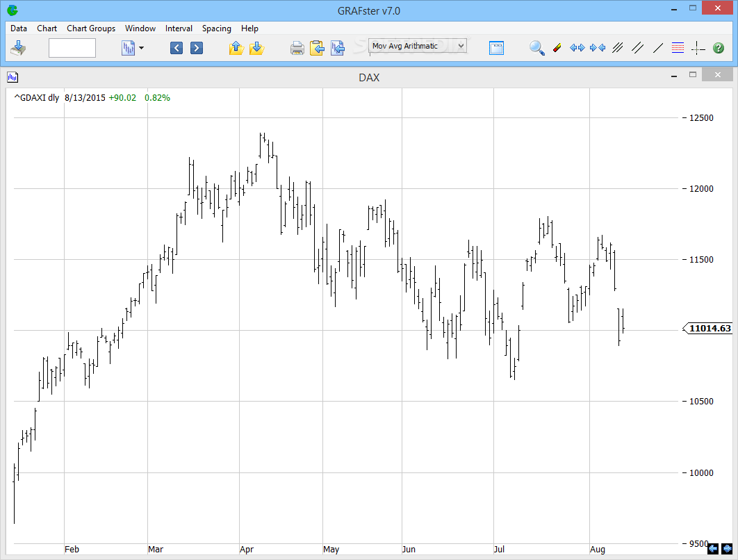Open the Window menu

[140, 28]
